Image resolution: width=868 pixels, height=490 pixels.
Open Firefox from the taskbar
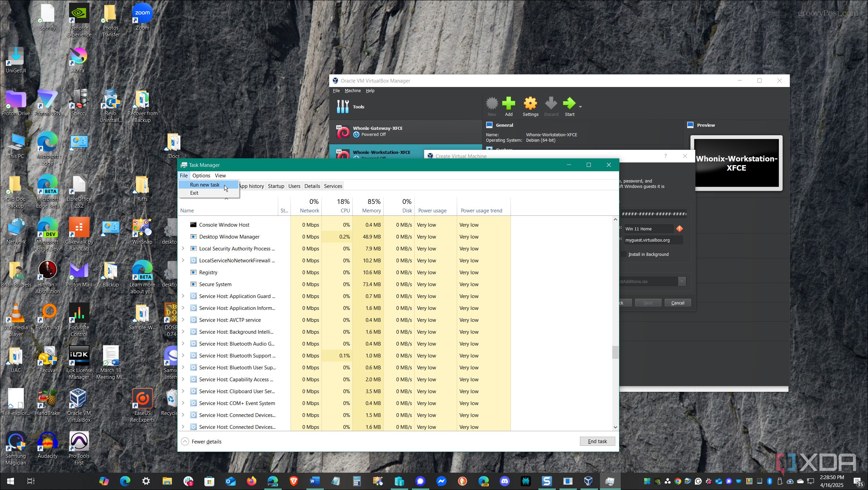coord(252,481)
